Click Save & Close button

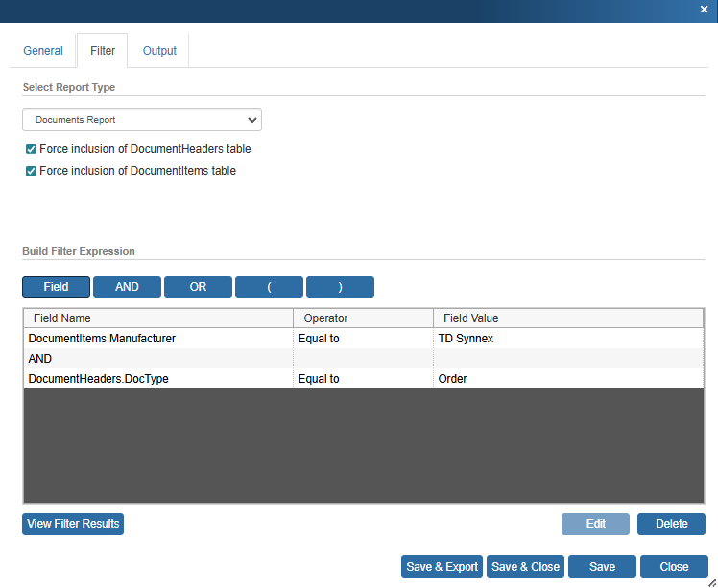coord(525,567)
